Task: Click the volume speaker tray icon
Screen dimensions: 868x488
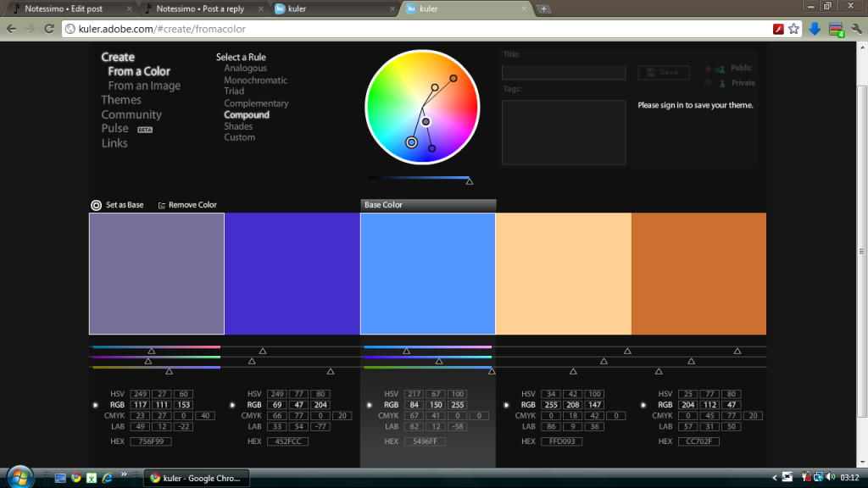Action: point(831,476)
